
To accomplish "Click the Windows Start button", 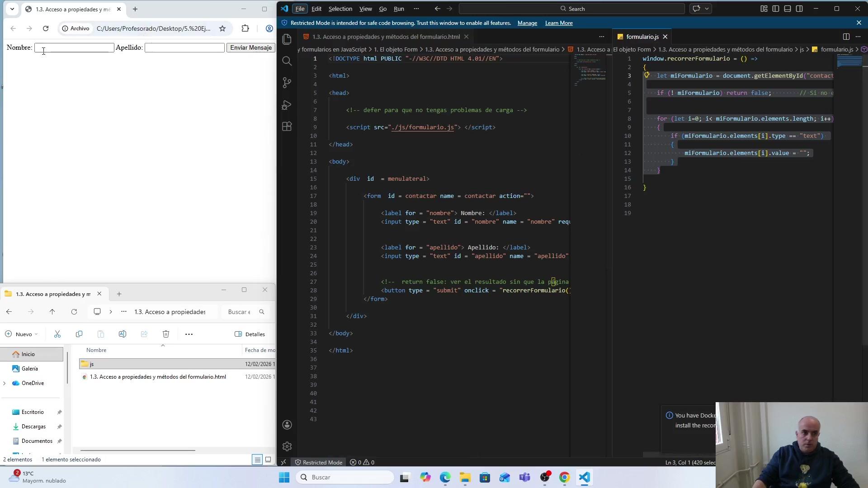I will click(284, 477).
